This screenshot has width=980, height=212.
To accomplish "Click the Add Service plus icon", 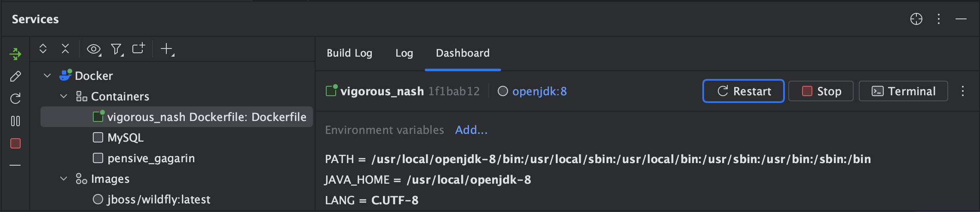I will pos(167,49).
